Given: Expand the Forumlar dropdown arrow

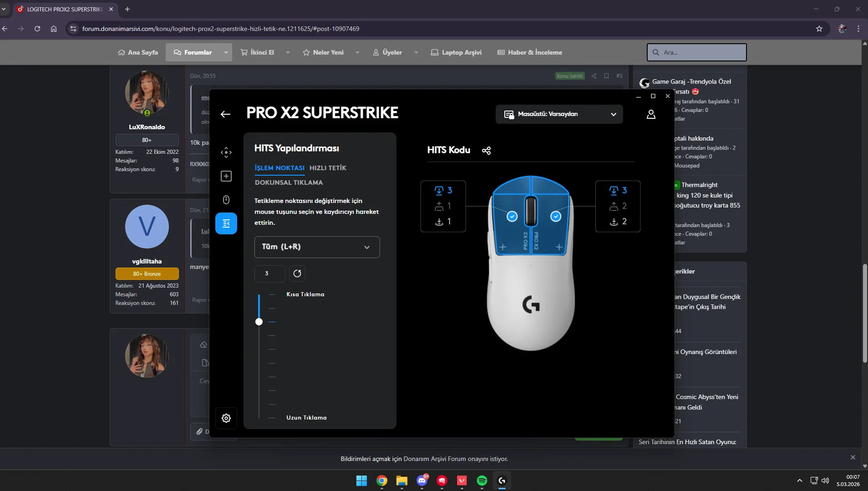Looking at the screenshot, I should coord(226,52).
